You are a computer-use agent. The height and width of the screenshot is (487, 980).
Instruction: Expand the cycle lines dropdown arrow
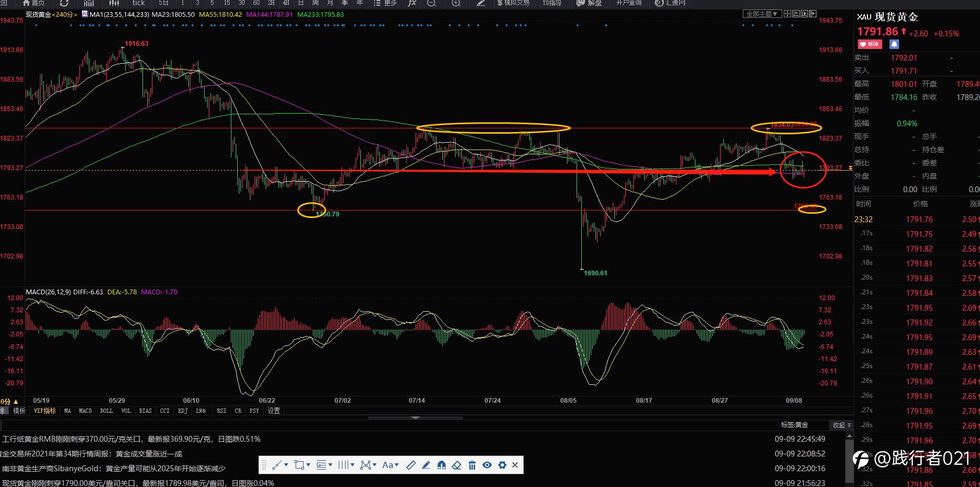pos(352,465)
